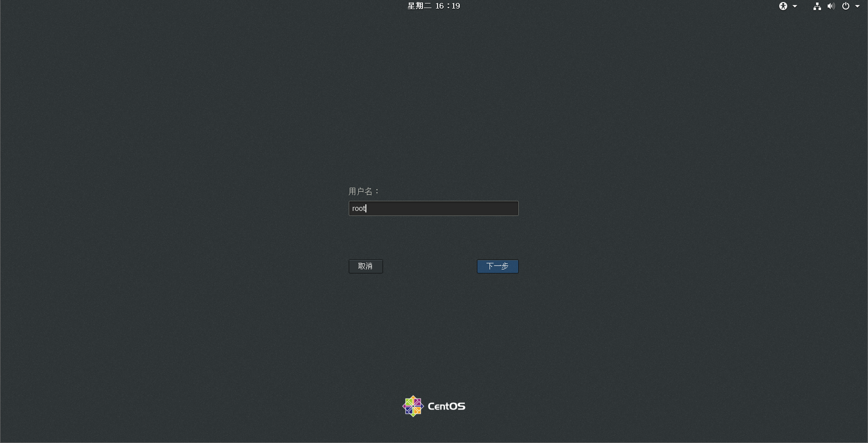Click the volume speaker icon
The width and height of the screenshot is (868, 443).
(831, 6)
